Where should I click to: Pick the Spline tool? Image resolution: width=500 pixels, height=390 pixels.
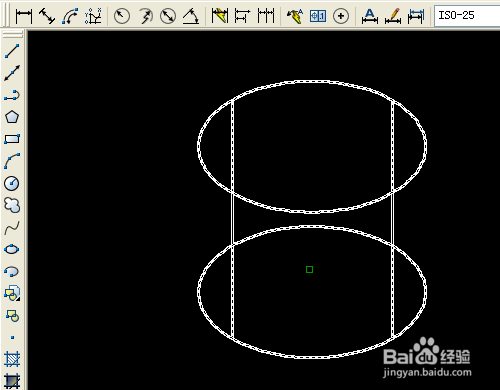pos(12,227)
